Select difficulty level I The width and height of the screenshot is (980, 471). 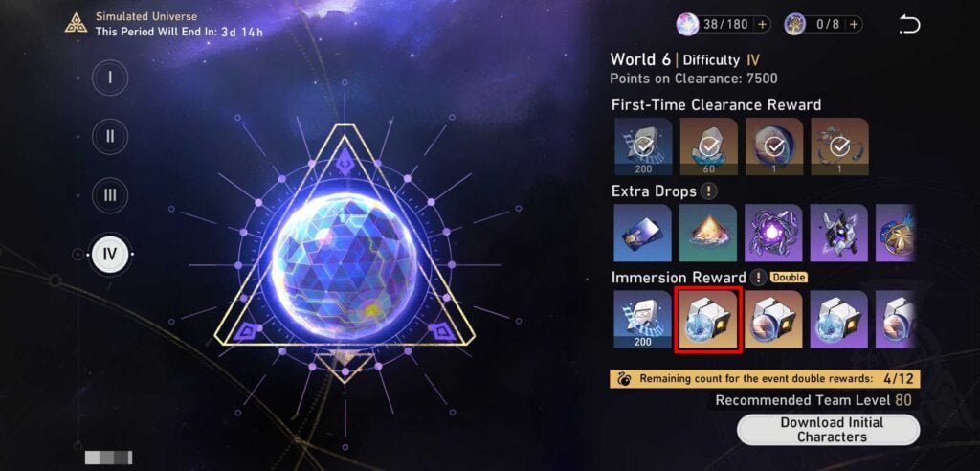click(110, 78)
